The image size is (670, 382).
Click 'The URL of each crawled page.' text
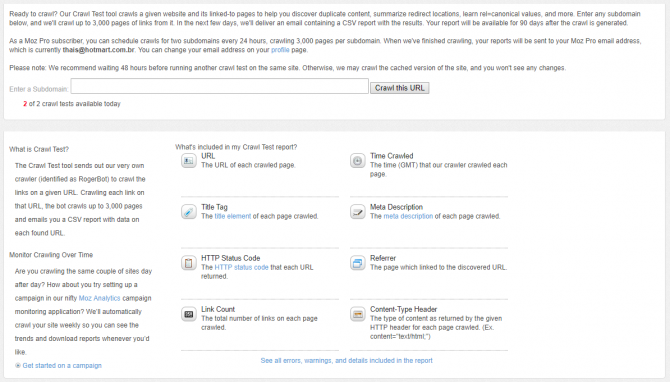(x=248, y=165)
